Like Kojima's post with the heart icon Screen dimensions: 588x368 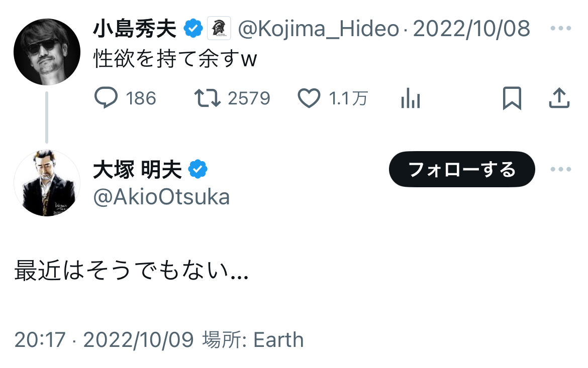pyautogui.click(x=309, y=98)
